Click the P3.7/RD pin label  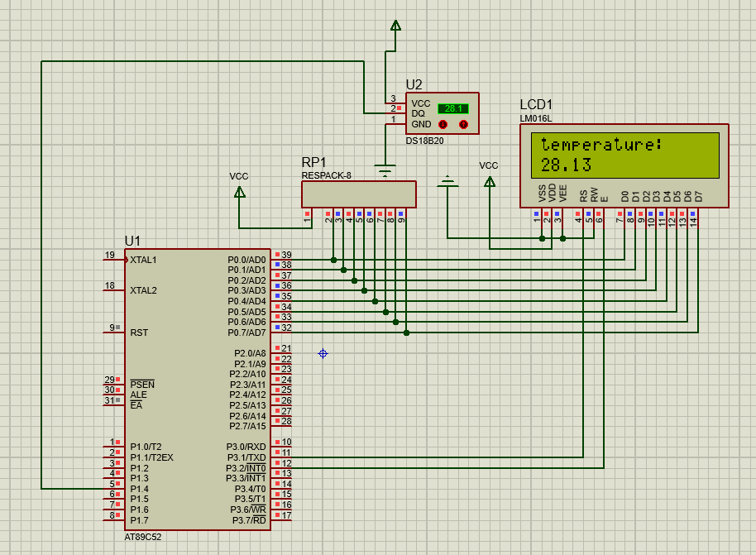pyautogui.click(x=249, y=520)
